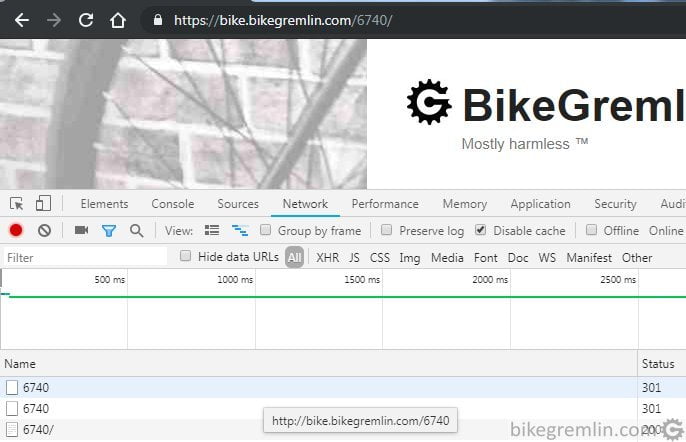Image resolution: width=686 pixels, height=442 pixels.
Task: Switch to the Elements tab
Action: (104, 204)
